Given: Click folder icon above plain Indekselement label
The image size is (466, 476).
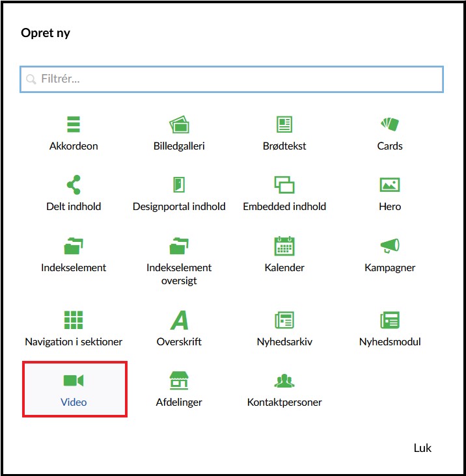Looking at the screenshot, I should (x=74, y=246).
